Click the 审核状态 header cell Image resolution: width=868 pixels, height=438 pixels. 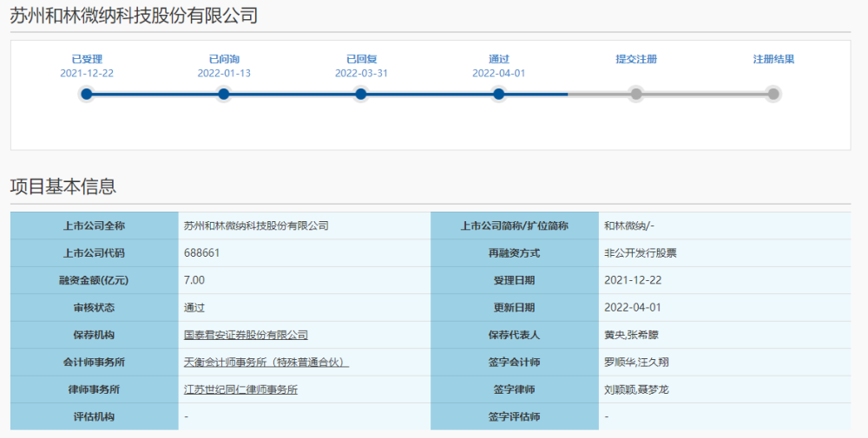pyautogui.click(x=94, y=308)
